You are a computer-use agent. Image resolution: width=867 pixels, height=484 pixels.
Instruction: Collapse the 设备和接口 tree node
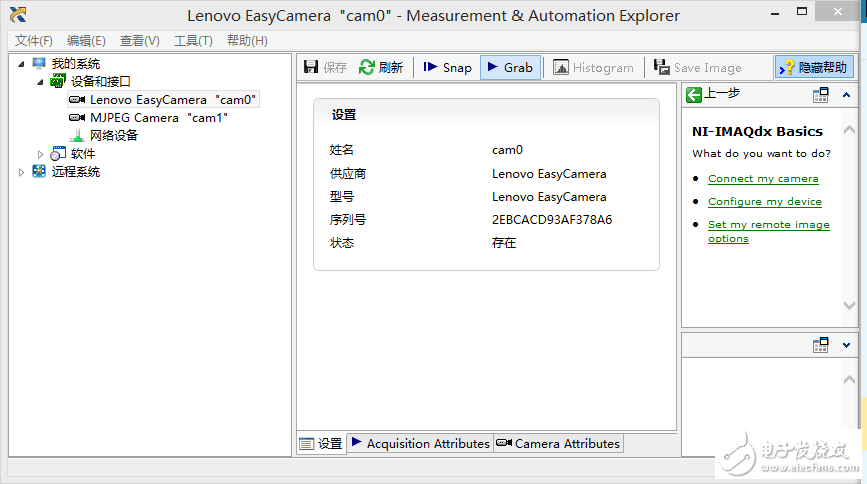pos(40,82)
